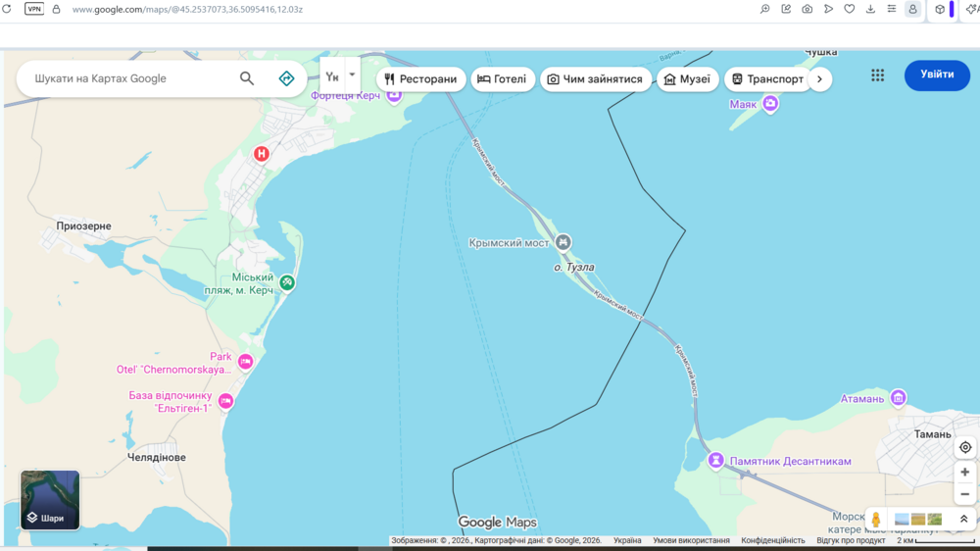Viewport: 980px width, 551px height.
Task: Open the Умови використання link
Action: (691, 540)
